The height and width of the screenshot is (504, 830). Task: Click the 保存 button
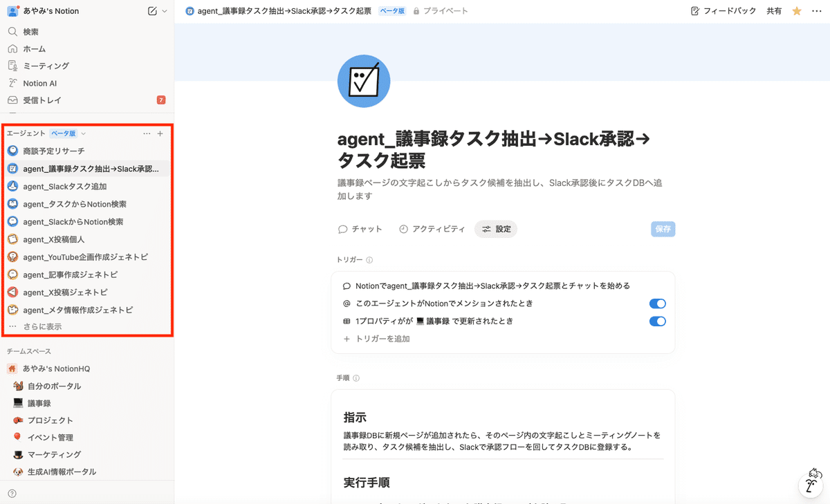click(x=663, y=229)
